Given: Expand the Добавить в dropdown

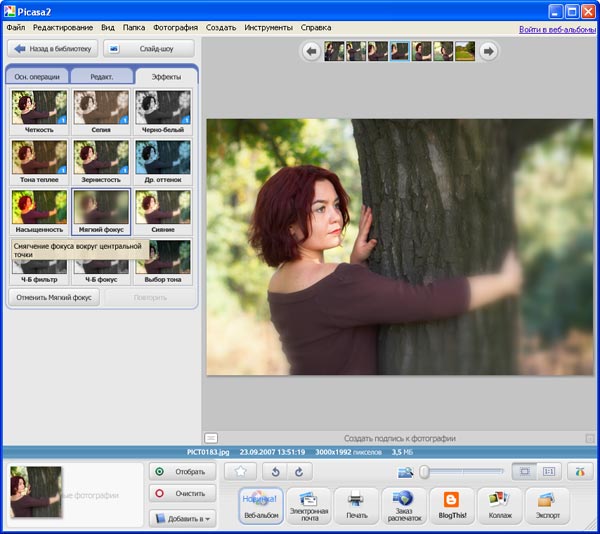Looking at the screenshot, I should [x=181, y=517].
